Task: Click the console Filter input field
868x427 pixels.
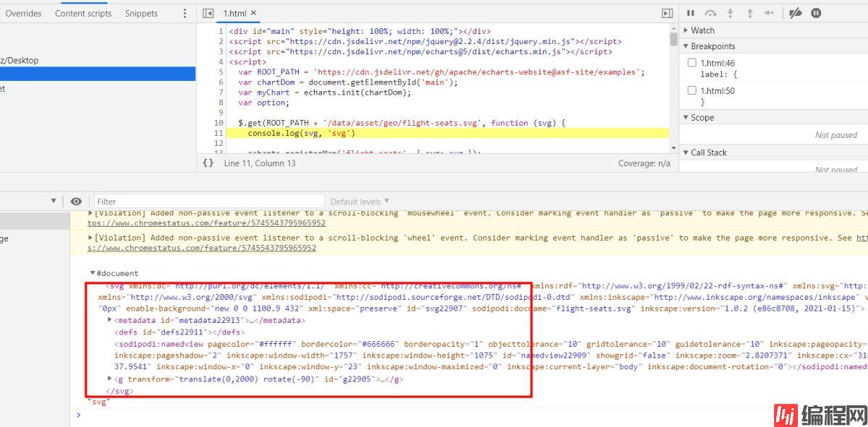Action: point(210,202)
